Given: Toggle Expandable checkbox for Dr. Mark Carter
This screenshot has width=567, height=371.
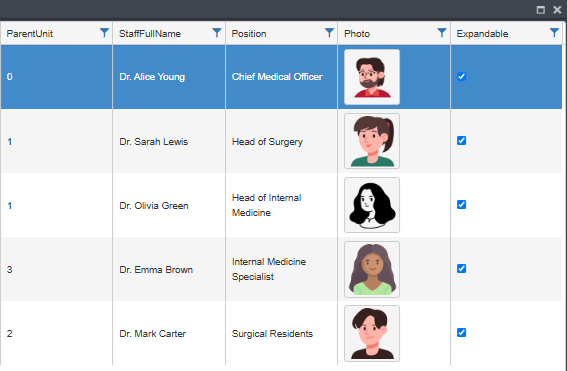Looking at the screenshot, I should pos(461,333).
